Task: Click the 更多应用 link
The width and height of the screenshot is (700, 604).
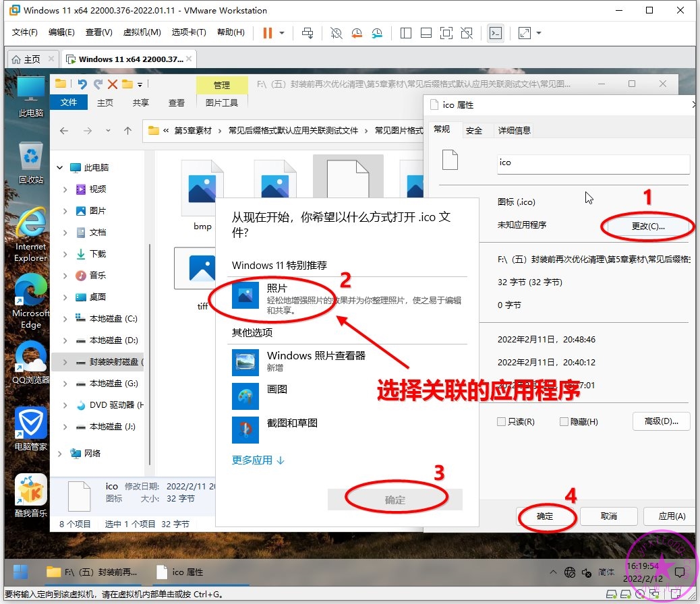Action: [x=258, y=460]
